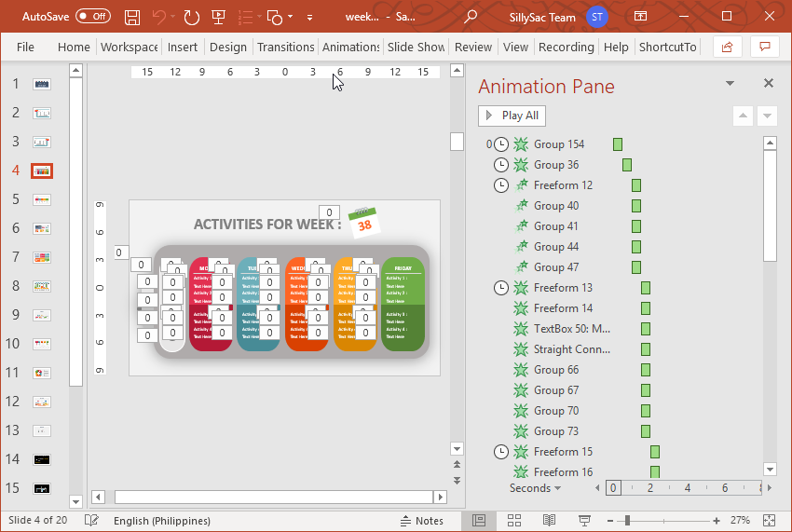The image size is (792, 532).
Task: Click the search magnifier icon
Action: (471, 17)
